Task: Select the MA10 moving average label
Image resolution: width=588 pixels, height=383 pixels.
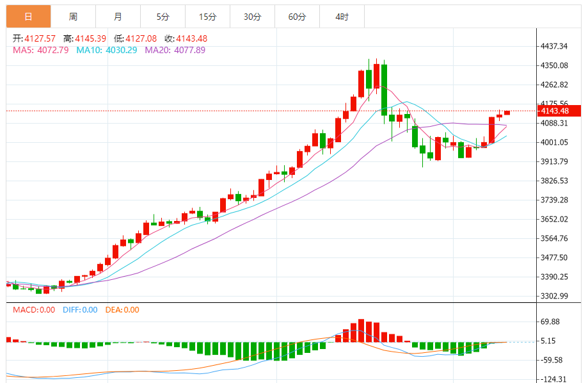Action: click(x=106, y=50)
